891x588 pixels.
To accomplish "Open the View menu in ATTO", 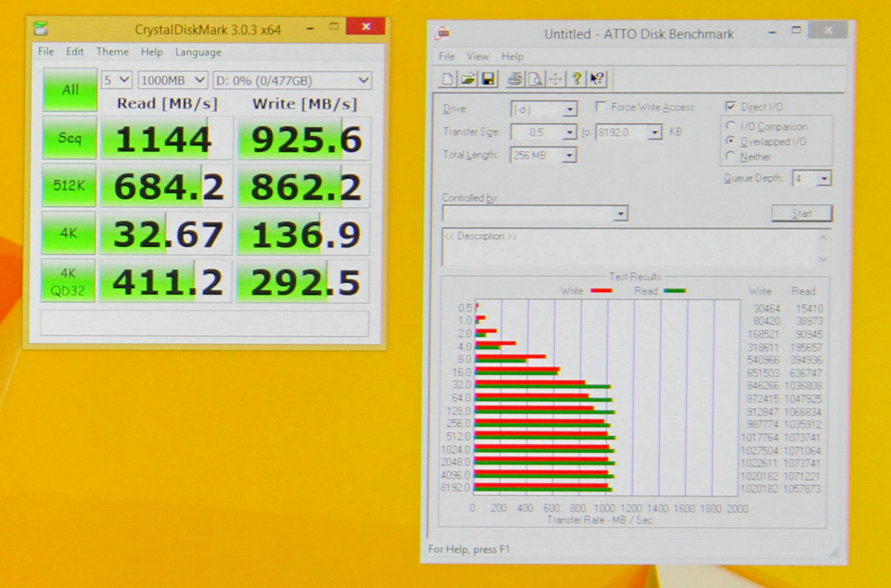I will pyautogui.click(x=478, y=56).
